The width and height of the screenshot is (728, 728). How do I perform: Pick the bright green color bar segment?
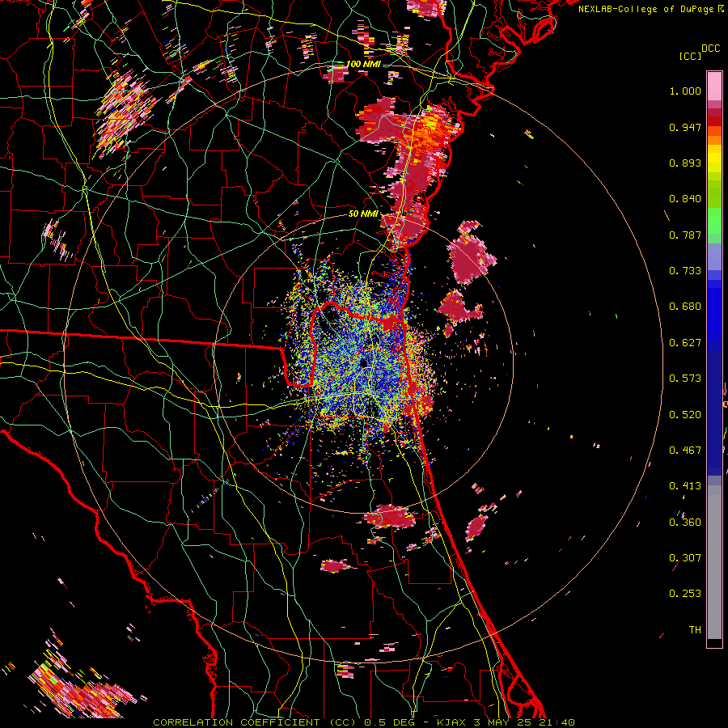tap(714, 221)
